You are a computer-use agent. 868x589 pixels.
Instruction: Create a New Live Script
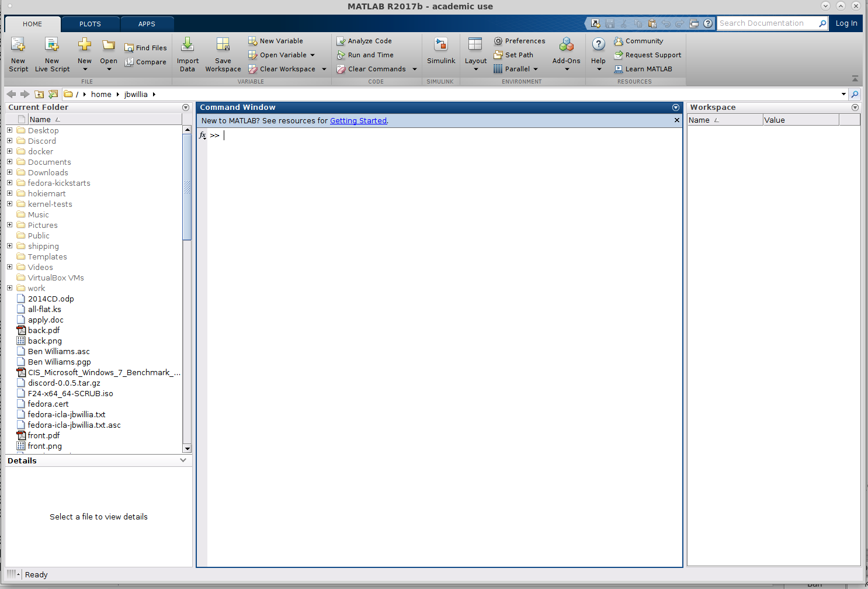click(x=52, y=54)
